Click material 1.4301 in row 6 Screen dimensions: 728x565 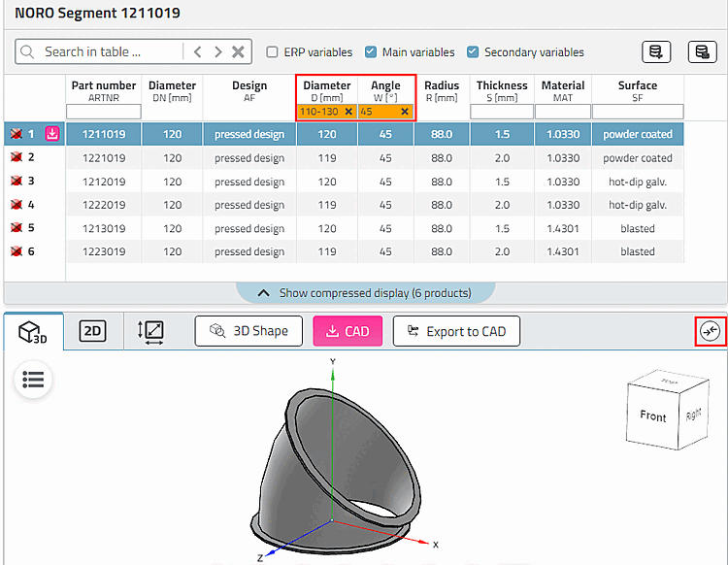(563, 251)
